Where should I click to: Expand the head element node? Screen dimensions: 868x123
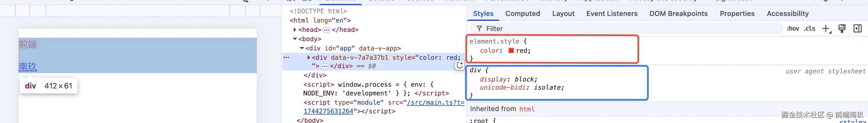295,30
